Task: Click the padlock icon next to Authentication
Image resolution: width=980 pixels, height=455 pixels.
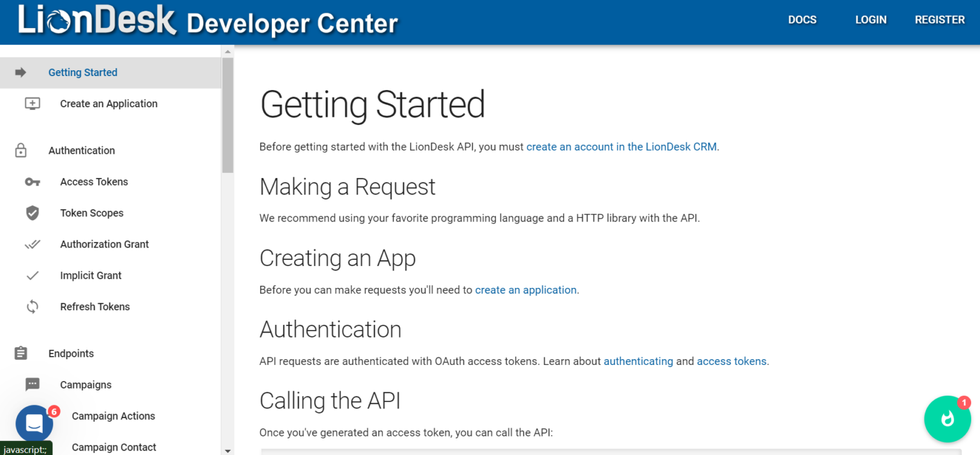Action: (20, 151)
